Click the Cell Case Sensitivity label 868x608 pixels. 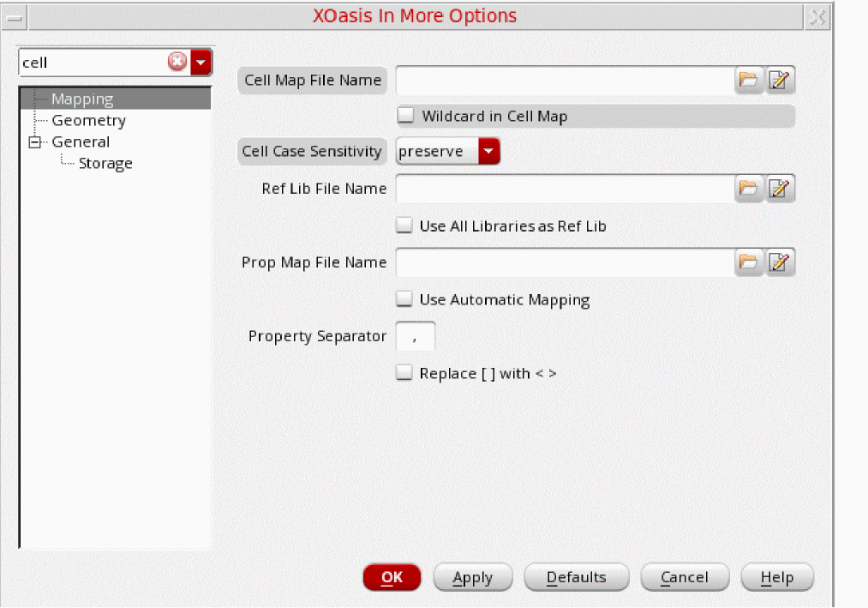coord(312,151)
